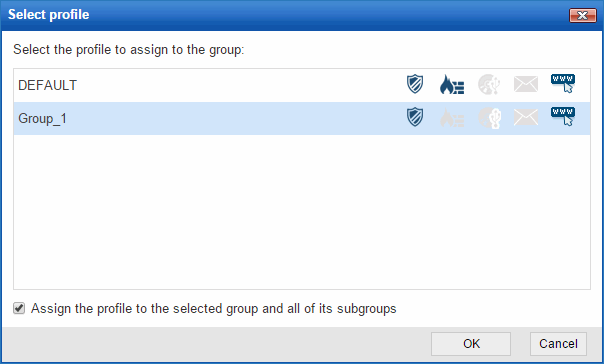Click the antivirus shield icon in Group_1 row
The width and height of the screenshot is (604, 364).
(415, 117)
